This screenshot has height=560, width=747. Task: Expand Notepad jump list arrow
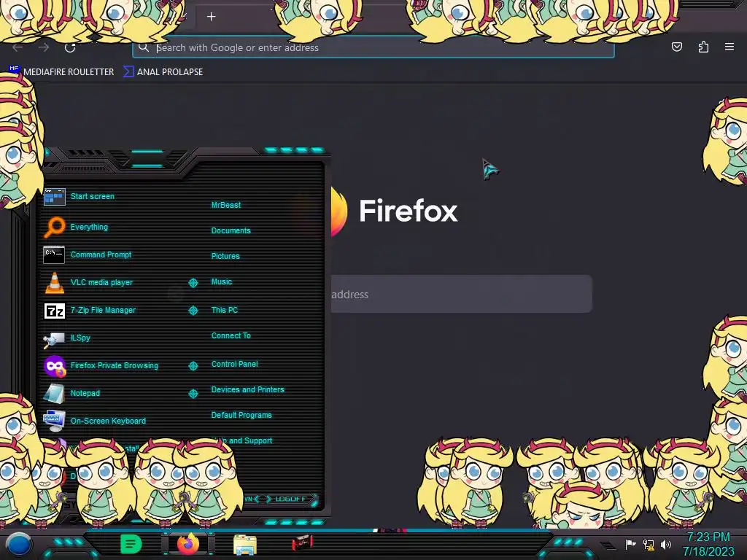pyautogui.click(x=193, y=393)
